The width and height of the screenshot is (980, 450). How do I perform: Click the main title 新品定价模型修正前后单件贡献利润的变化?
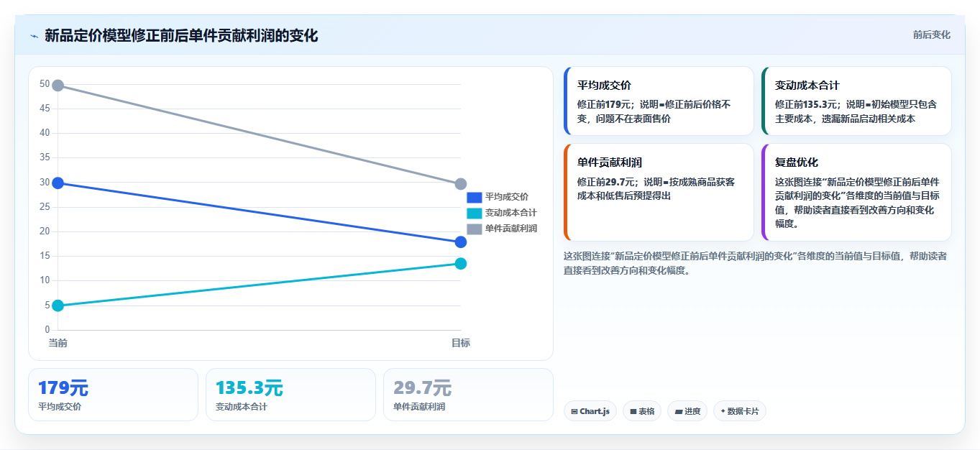pos(181,36)
